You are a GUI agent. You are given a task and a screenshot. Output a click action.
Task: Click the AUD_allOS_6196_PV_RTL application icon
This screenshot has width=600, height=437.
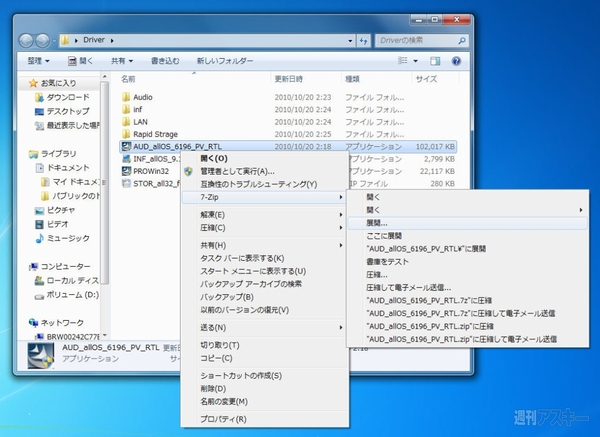click(126, 146)
